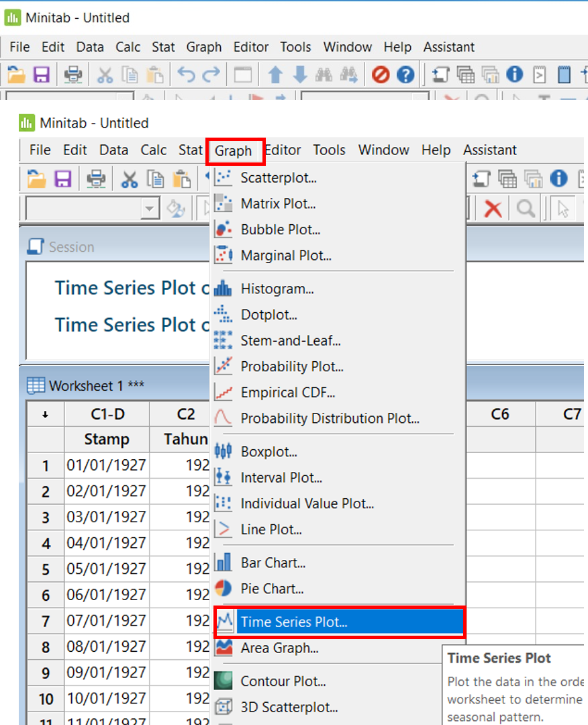Click C1-D column header in worksheet
588x725 pixels.
point(107,414)
